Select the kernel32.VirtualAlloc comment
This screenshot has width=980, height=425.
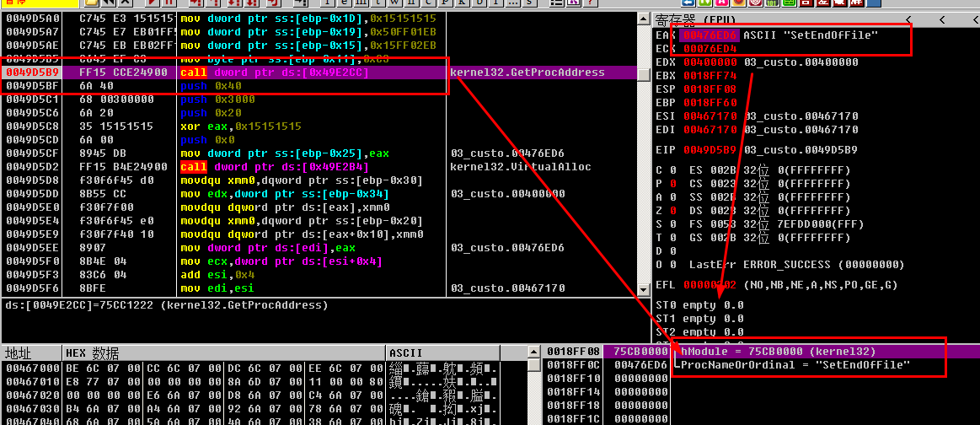[520, 167]
